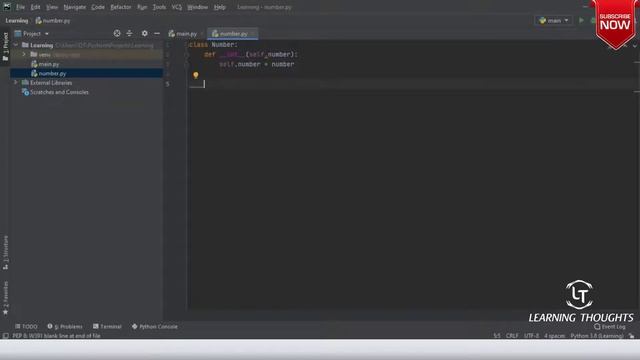Hide the Project panel with minus icon
This screenshot has height=360, width=640.
pyautogui.click(x=157, y=33)
